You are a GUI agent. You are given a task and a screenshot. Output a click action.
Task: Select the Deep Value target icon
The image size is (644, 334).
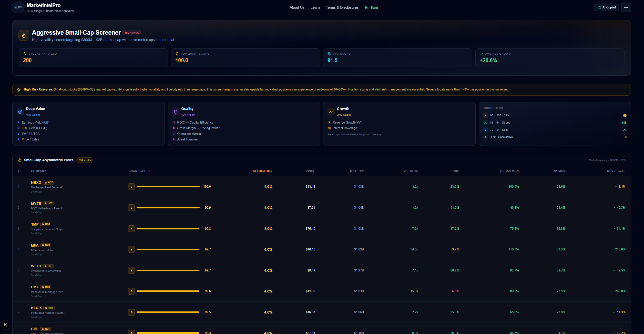[x=20, y=112]
